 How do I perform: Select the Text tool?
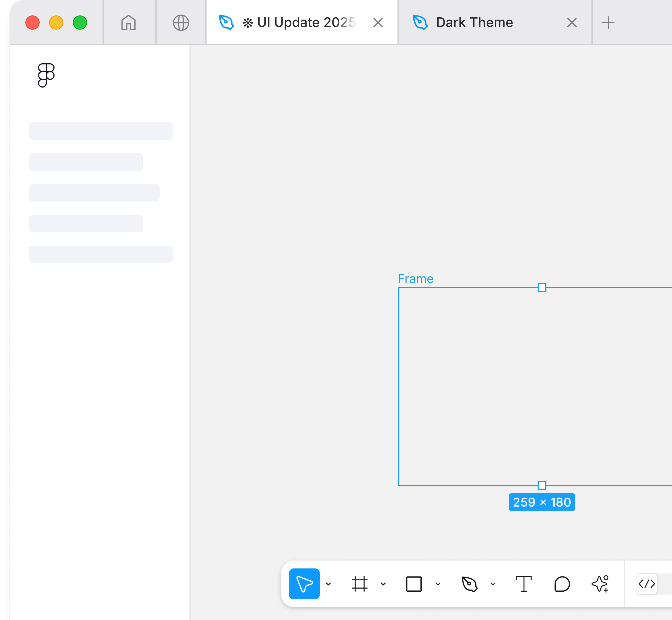pyautogui.click(x=524, y=584)
